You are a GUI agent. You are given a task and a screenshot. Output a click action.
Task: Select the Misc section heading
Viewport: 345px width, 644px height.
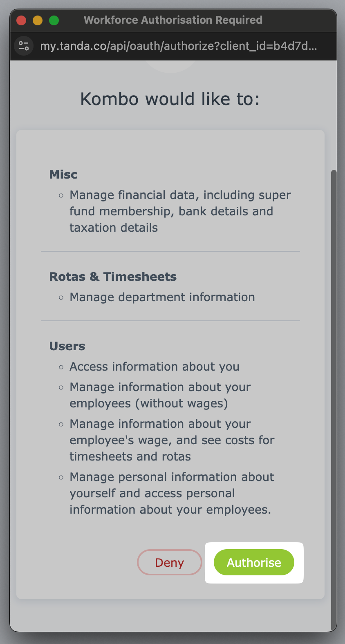[63, 174]
